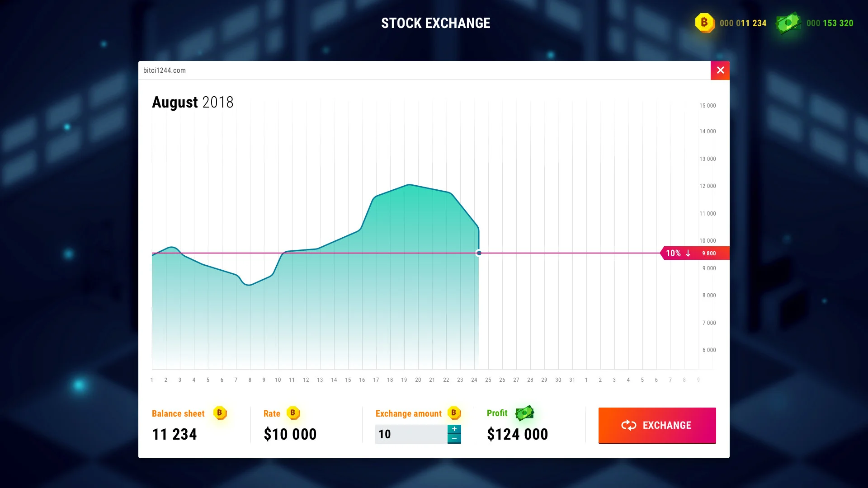Close the stock exchange window

pyautogui.click(x=720, y=70)
